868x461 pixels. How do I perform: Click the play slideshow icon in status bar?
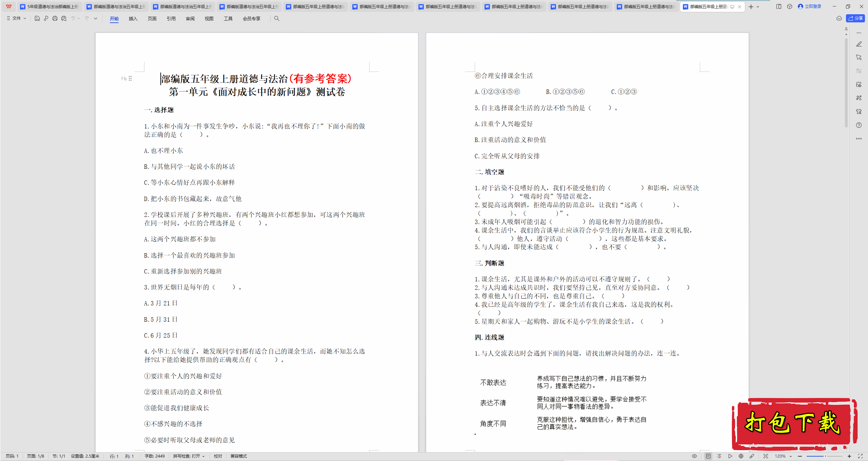pos(730,456)
